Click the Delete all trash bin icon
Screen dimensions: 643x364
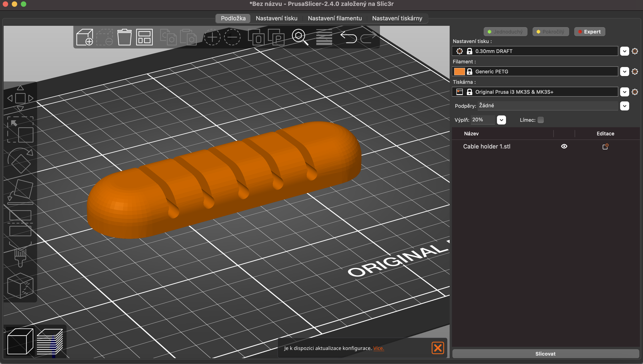point(124,37)
